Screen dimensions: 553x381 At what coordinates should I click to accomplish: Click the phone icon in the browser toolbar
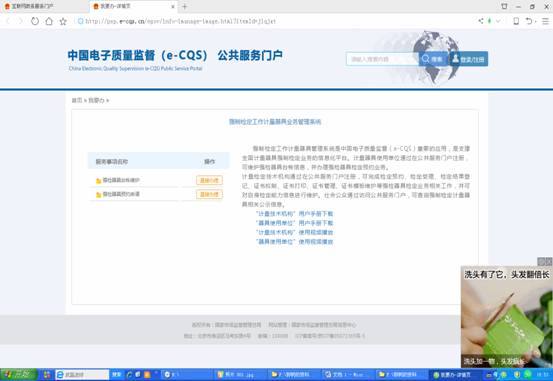tap(516, 21)
